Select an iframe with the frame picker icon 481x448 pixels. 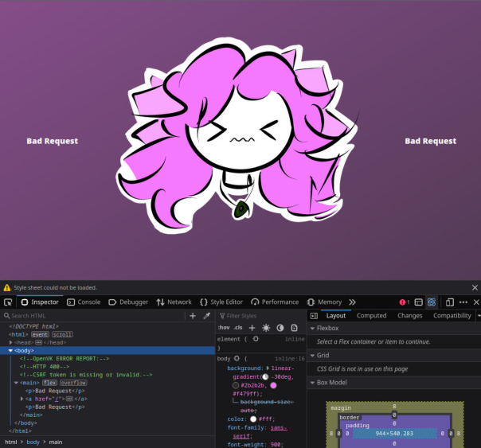click(418, 302)
